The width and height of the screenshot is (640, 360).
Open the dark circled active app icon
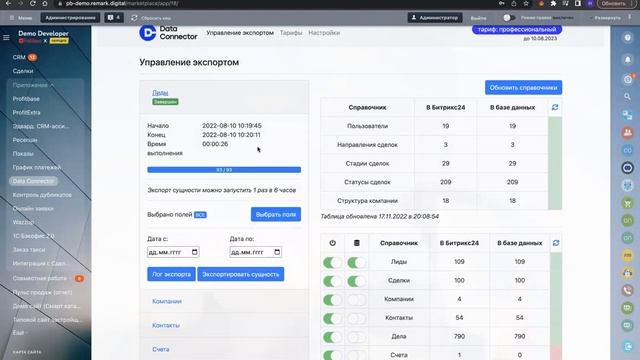pyautogui.click(x=627, y=168)
